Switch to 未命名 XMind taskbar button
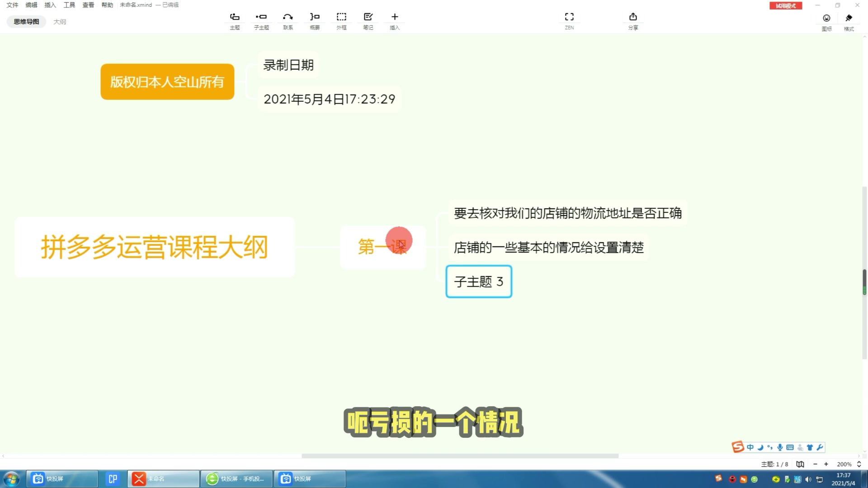The height and width of the screenshot is (488, 868). [163, 479]
